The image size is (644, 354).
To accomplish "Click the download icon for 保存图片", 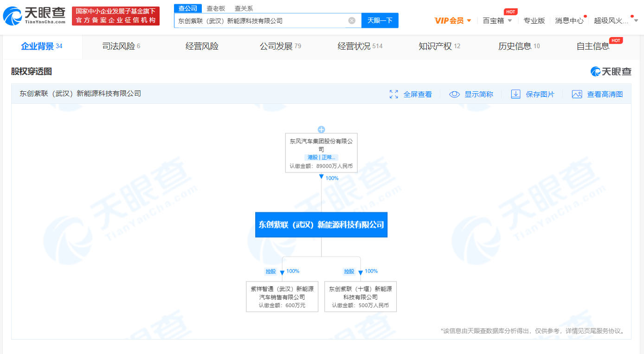I will click(515, 94).
